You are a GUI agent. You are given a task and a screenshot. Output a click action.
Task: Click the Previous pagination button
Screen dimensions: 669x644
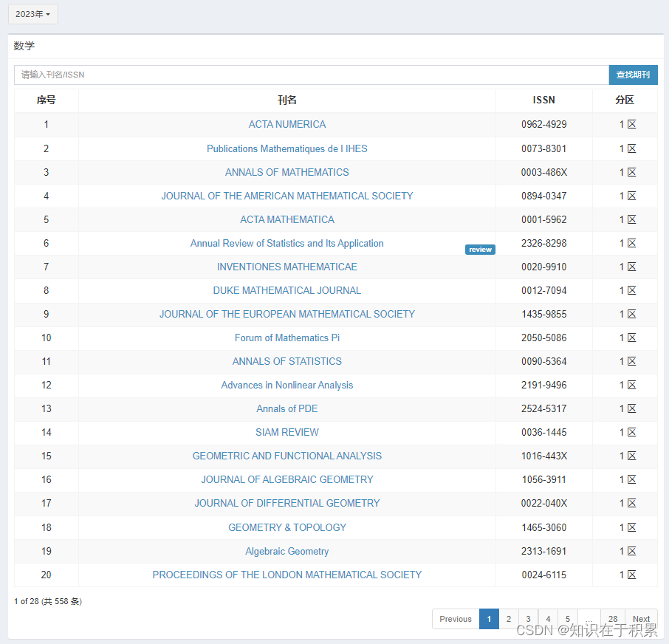(x=456, y=619)
